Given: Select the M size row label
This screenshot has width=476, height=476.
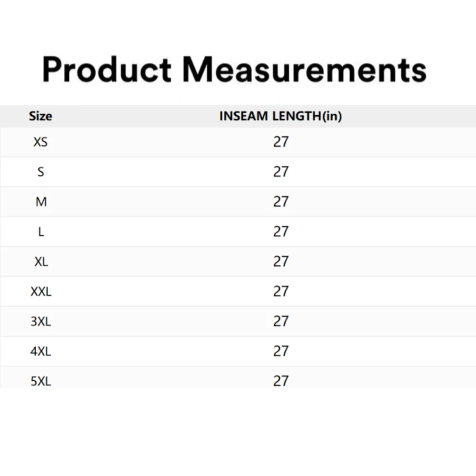Looking at the screenshot, I should click(x=41, y=202).
